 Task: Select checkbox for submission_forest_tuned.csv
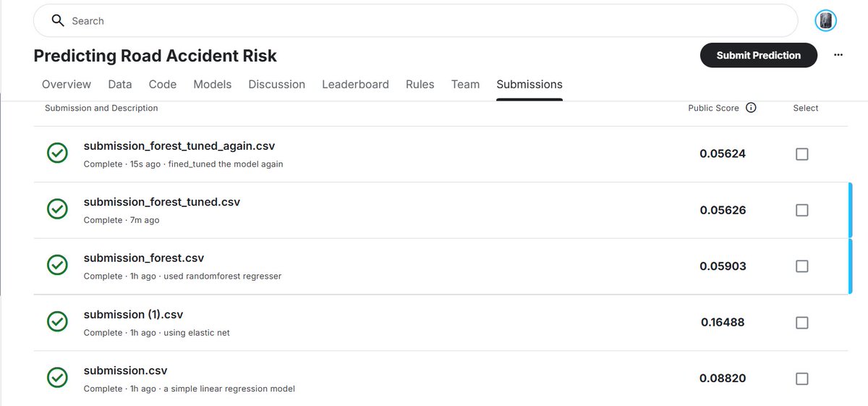(x=801, y=210)
